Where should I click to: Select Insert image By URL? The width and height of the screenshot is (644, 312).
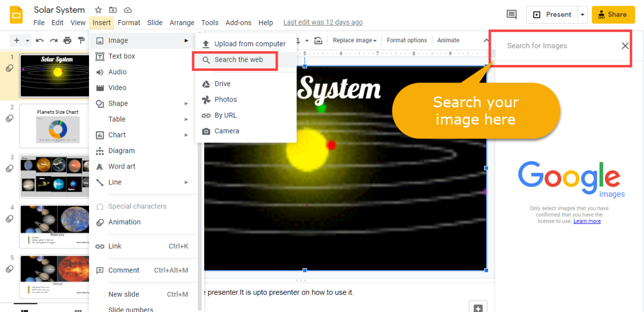(x=225, y=115)
